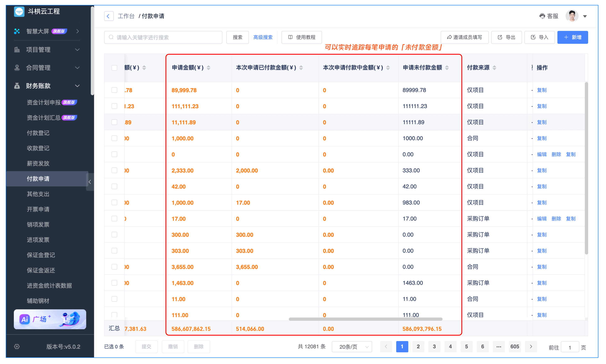606x364 pixels.
Task: Open 开票申请 in the sidebar
Action: 38,209
